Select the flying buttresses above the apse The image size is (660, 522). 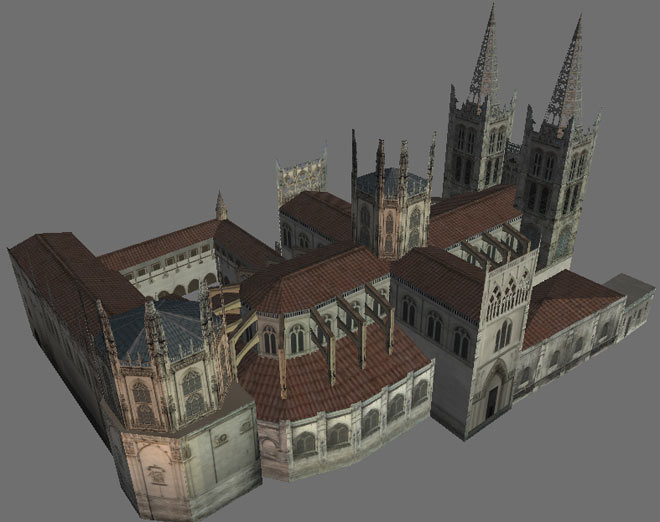point(350,320)
